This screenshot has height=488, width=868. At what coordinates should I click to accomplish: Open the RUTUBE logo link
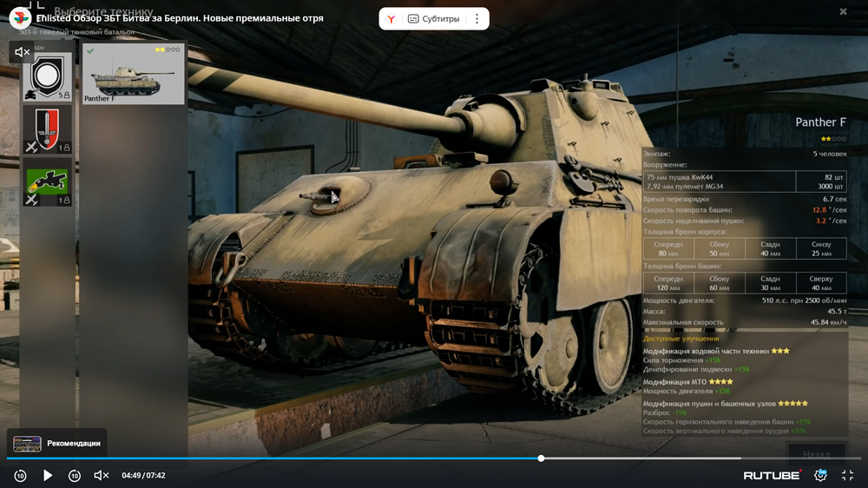[x=772, y=476]
